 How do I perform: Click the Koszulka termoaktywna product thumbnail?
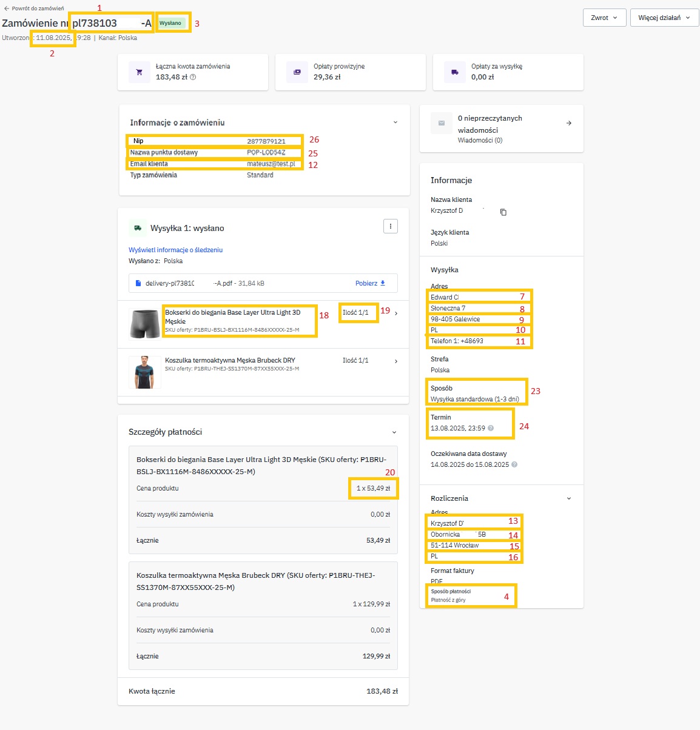145,372
